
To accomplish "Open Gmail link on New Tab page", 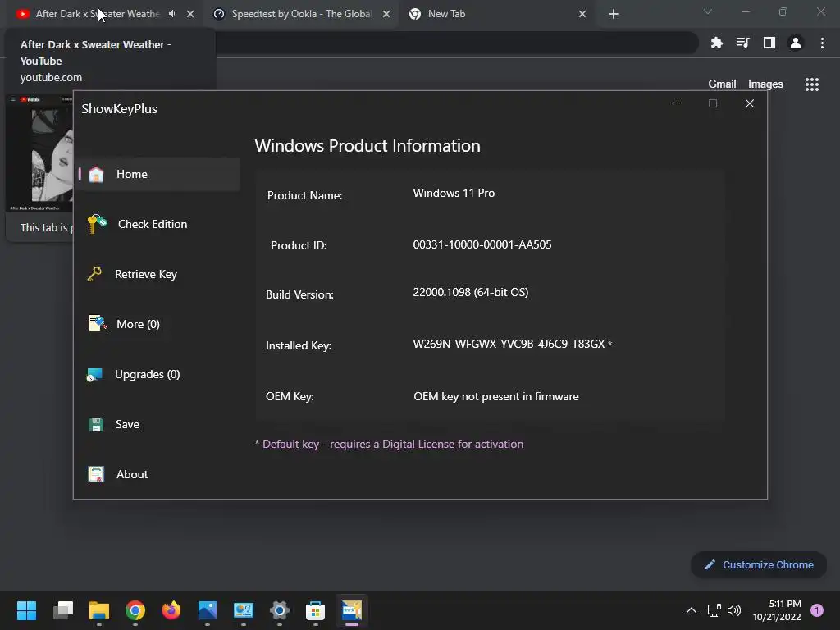I will point(722,84).
